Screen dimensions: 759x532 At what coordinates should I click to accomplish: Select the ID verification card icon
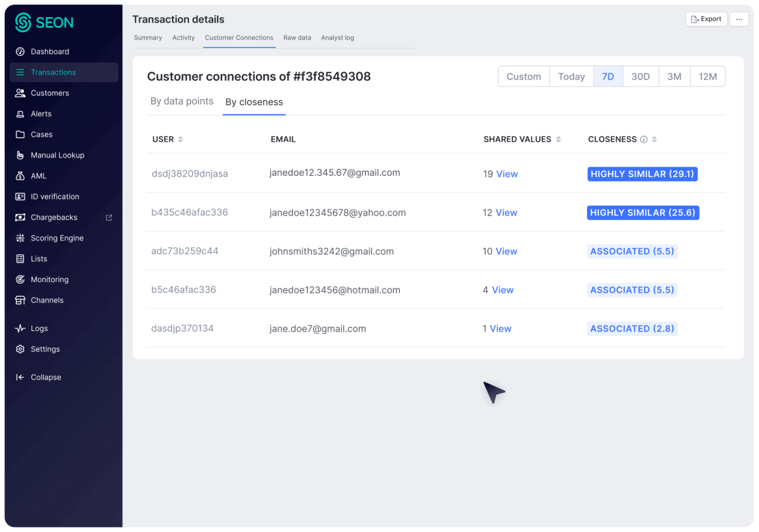20,197
